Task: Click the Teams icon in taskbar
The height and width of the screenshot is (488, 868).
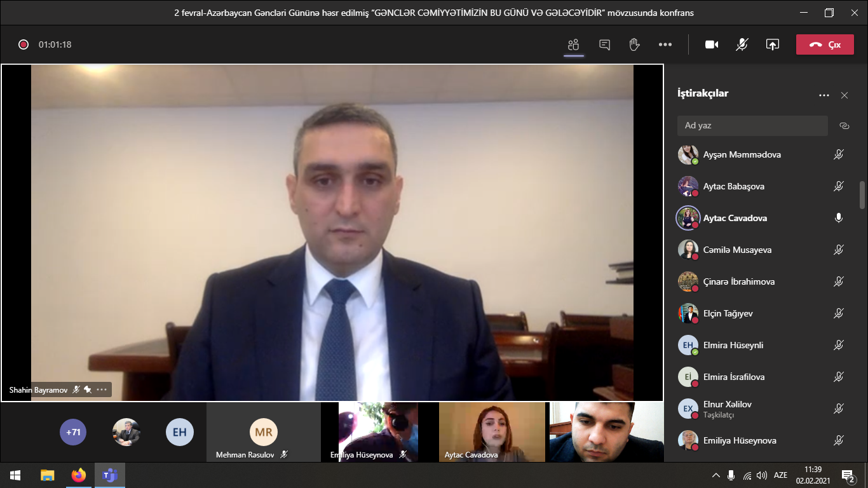Action: (110, 475)
